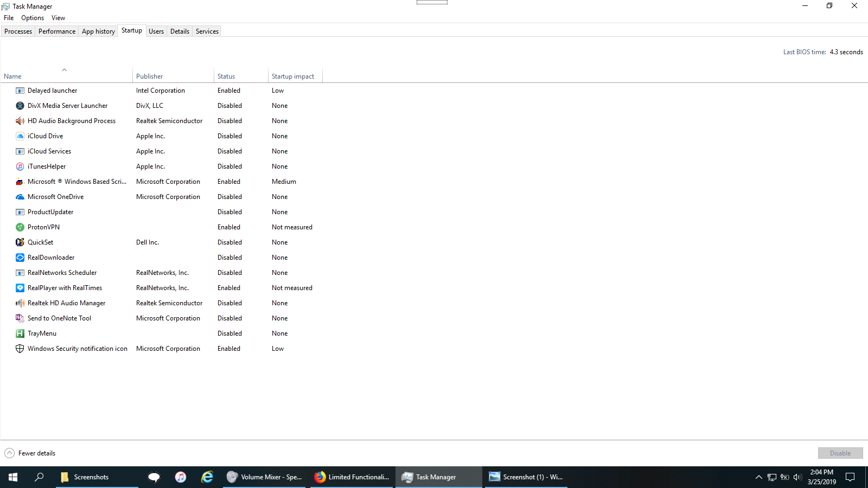
Task: Switch to the Performance tab
Action: (x=57, y=31)
